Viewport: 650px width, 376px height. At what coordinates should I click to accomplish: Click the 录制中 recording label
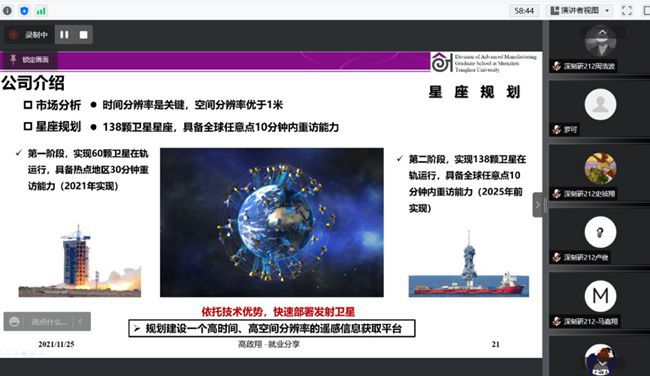tap(36, 35)
